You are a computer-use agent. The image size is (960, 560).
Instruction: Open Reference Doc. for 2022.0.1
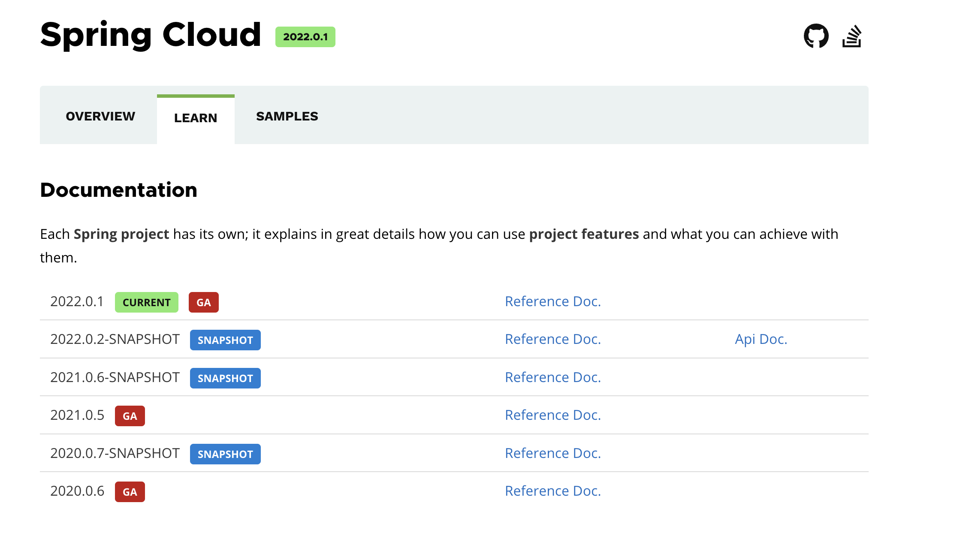pyautogui.click(x=553, y=301)
